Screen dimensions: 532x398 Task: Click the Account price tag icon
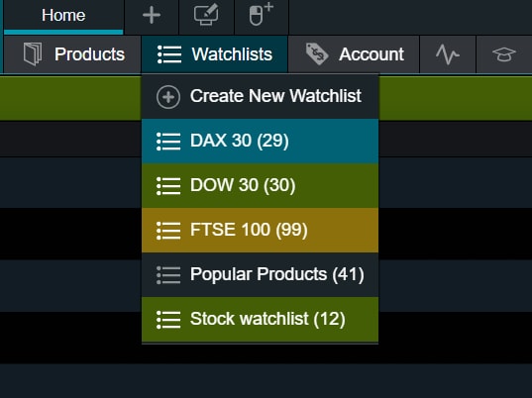point(317,54)
